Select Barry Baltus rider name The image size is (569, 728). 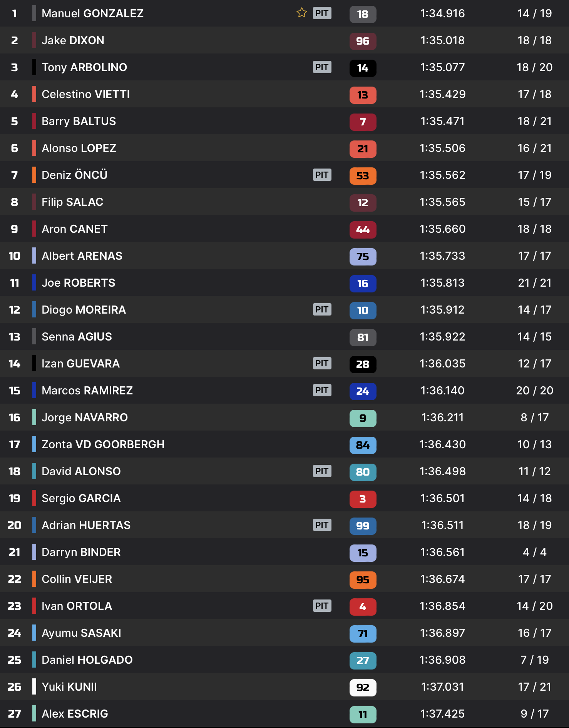[79, 121]
